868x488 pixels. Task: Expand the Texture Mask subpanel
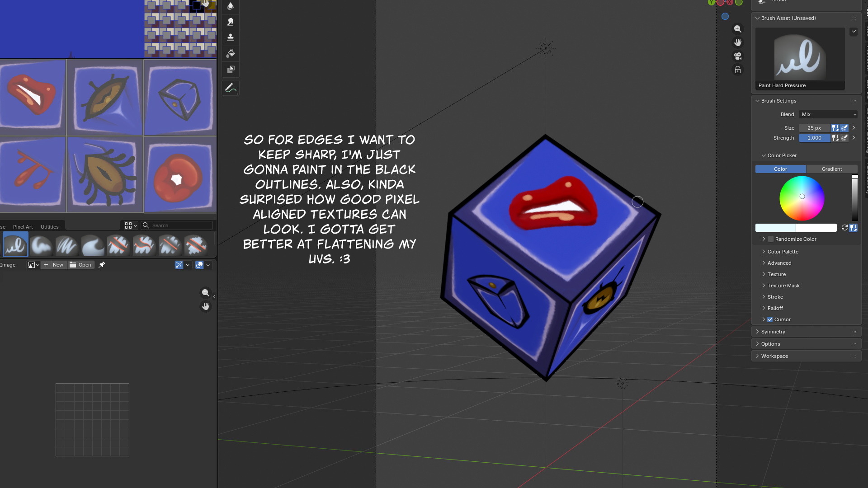(783, 286)
